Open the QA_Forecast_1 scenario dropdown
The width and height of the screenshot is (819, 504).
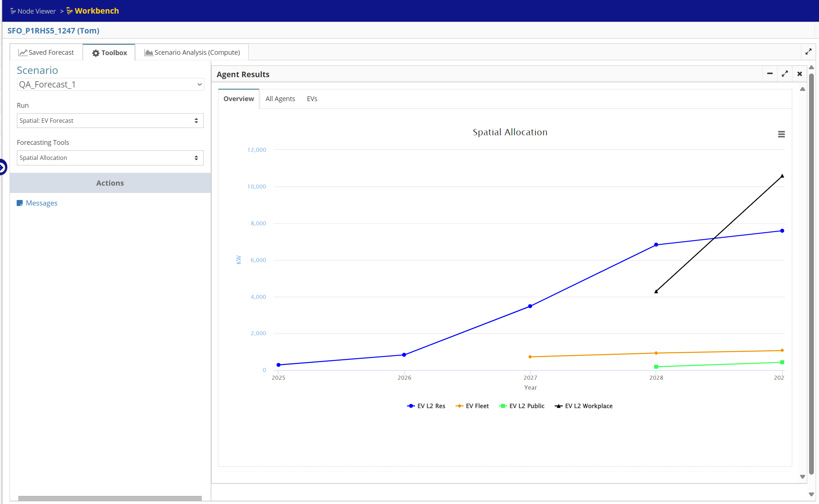coord(110,85)
